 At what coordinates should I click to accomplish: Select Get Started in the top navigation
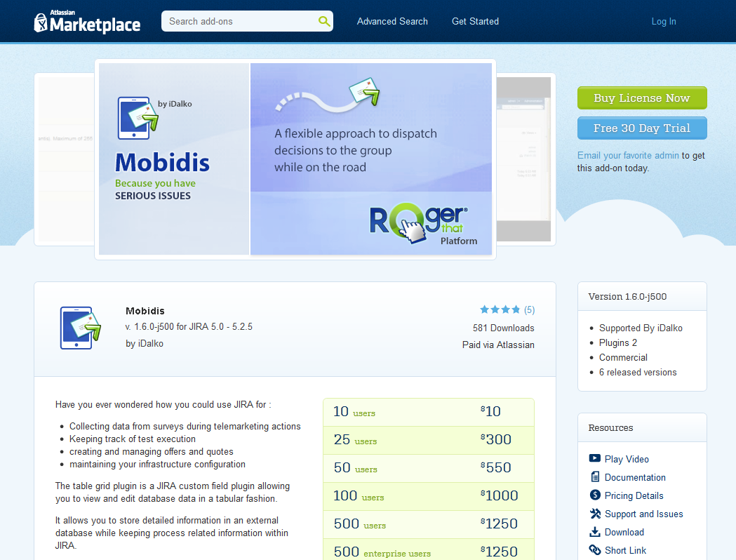pyautogui.click(x=475, y=21)
